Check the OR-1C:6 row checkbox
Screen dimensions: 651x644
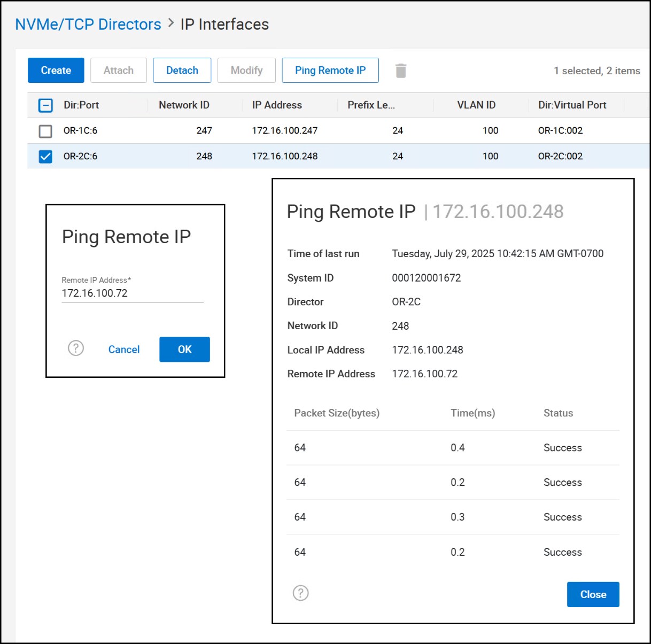point(45,131)
